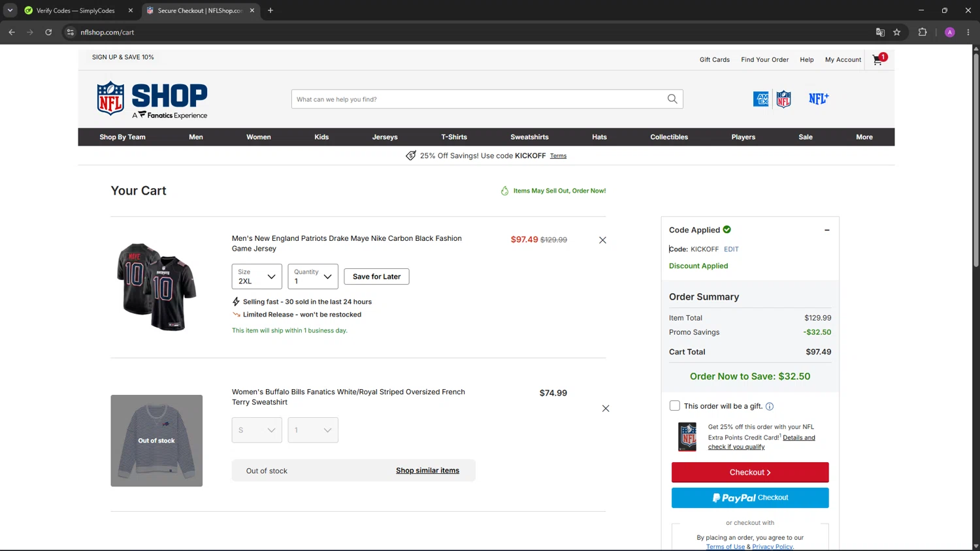The image size is (980, 551).
Task: Pay with PayPal Checkout button
Action: pyautogui.click(x=750, y=497)
